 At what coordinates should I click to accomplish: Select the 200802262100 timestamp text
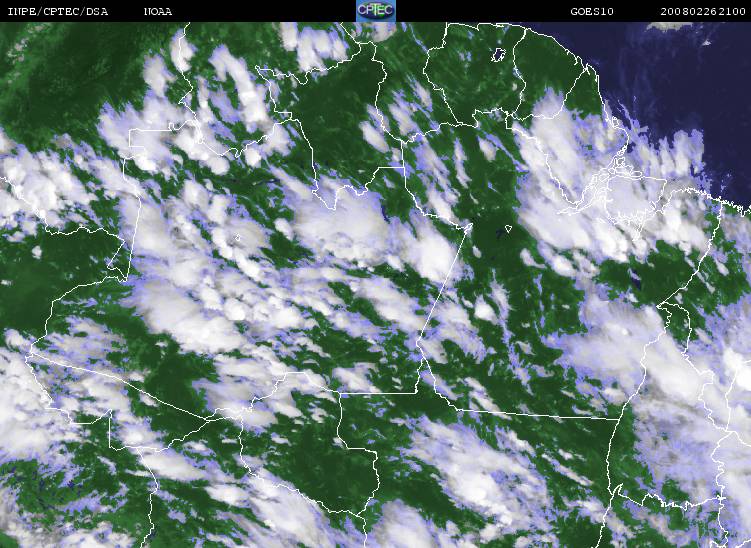click(703, 11)
